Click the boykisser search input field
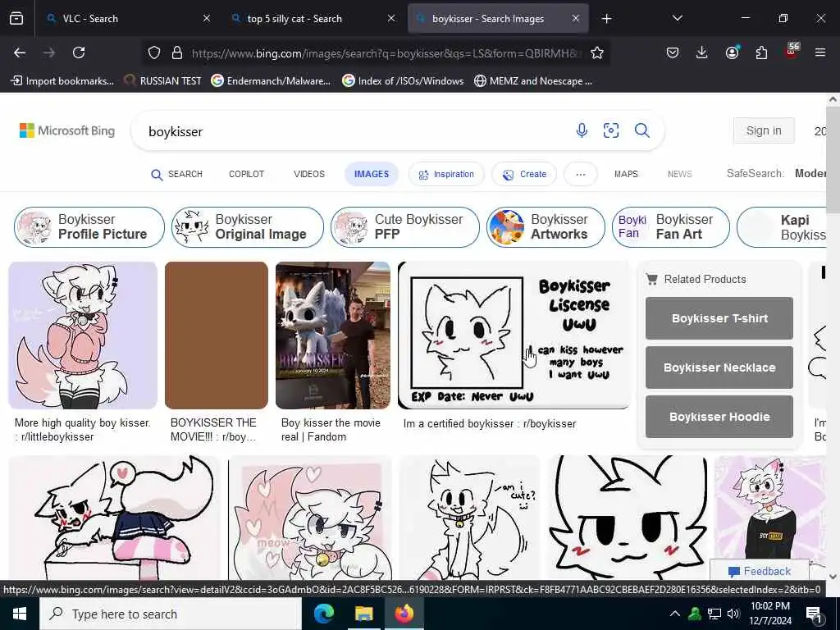Viewport: 840px width, 630px height. 354,131
